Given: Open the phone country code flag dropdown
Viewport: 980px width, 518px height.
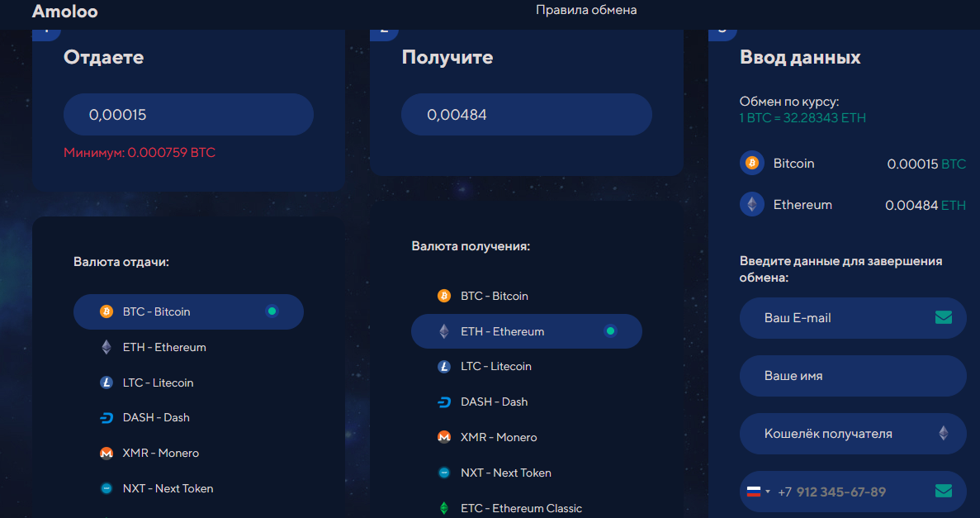Looking at the screenshot, I should pyautogui.click(x=758, y=492).
